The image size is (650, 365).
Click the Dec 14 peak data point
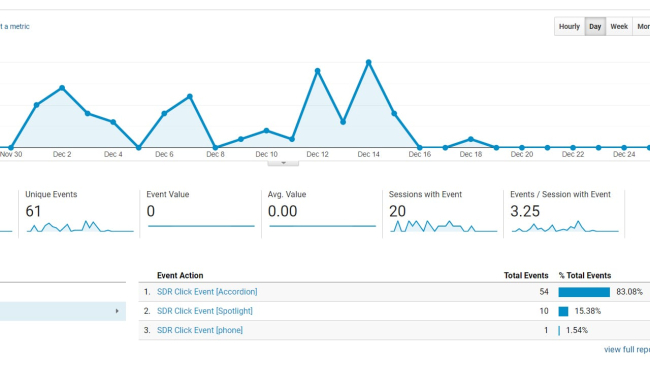pyautogui.click(x=369, y=63)
